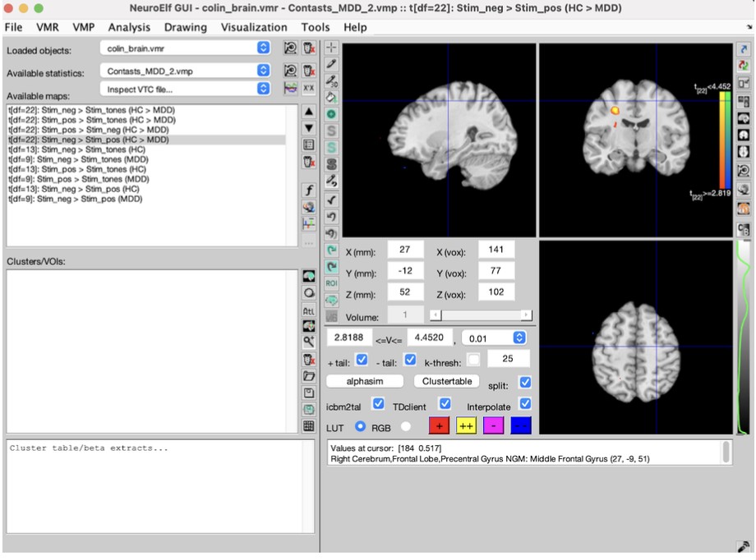Click the Atl atlas icon
The width and height of the screenshot is (756, 560).
pyautogui.click(x=309, y=311)
